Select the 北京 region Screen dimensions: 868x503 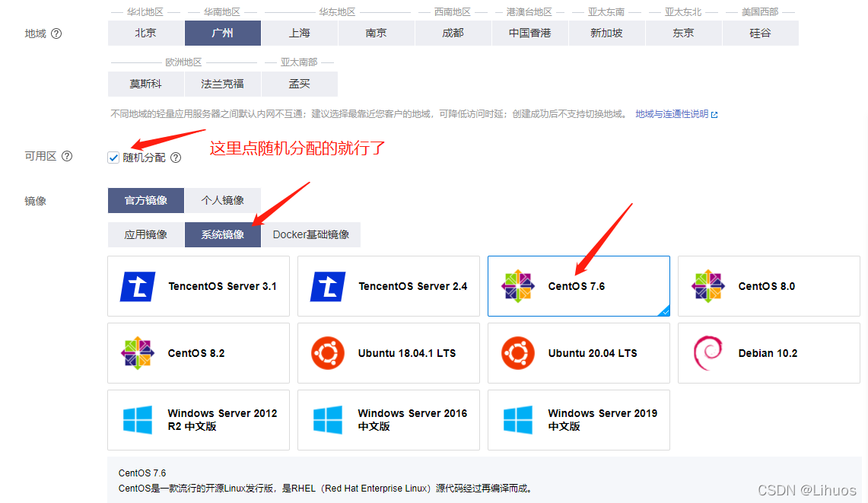145,33
